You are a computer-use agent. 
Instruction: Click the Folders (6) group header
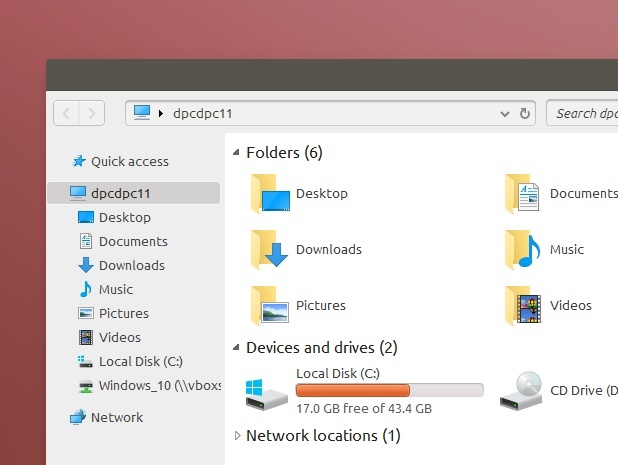click(284, 153)
